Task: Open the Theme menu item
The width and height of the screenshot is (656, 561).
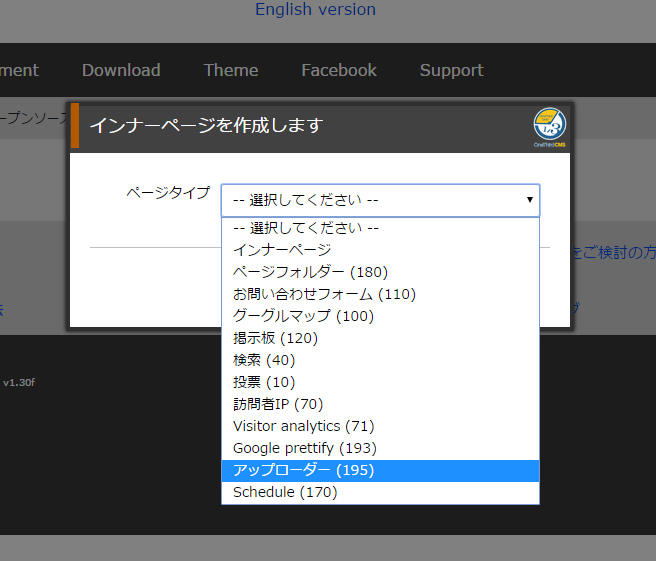Action: click(x=231, y=70)
